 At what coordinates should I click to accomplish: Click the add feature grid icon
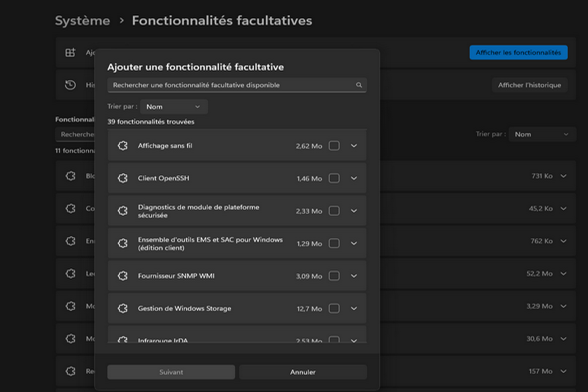coord(71,52)
